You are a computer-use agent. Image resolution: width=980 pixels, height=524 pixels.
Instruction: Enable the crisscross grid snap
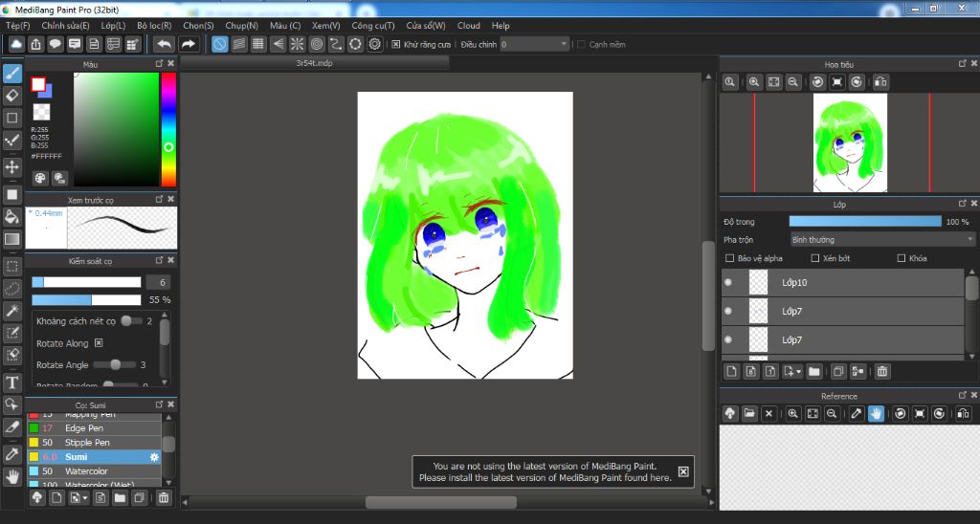(258, 44)
